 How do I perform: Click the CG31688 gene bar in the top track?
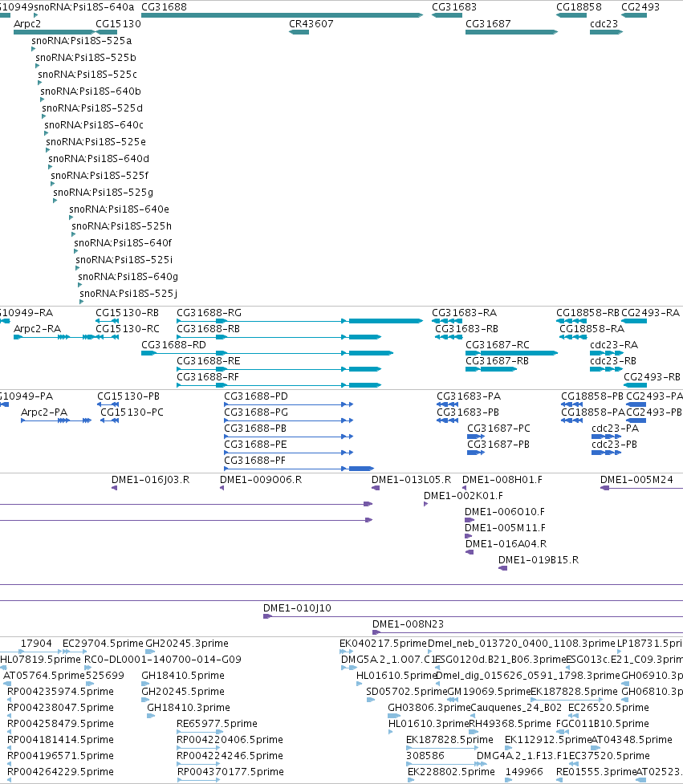pyautogui.click(x=282, y=15)
